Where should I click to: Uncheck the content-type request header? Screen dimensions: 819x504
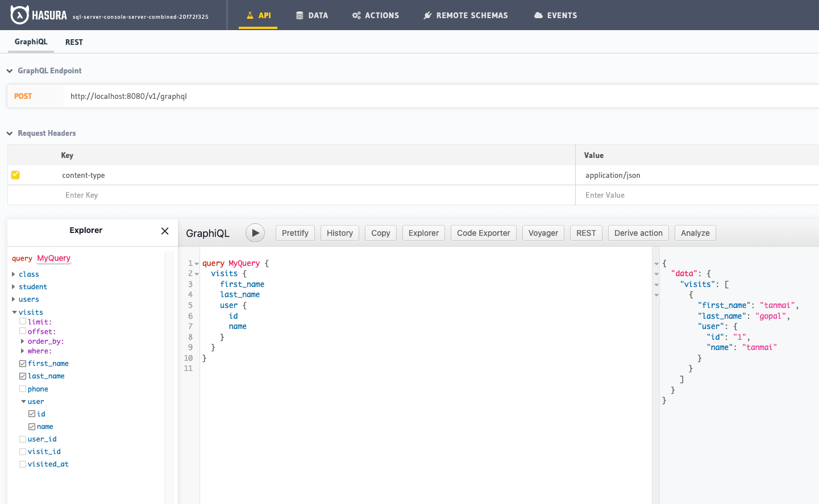coord(15,175)
